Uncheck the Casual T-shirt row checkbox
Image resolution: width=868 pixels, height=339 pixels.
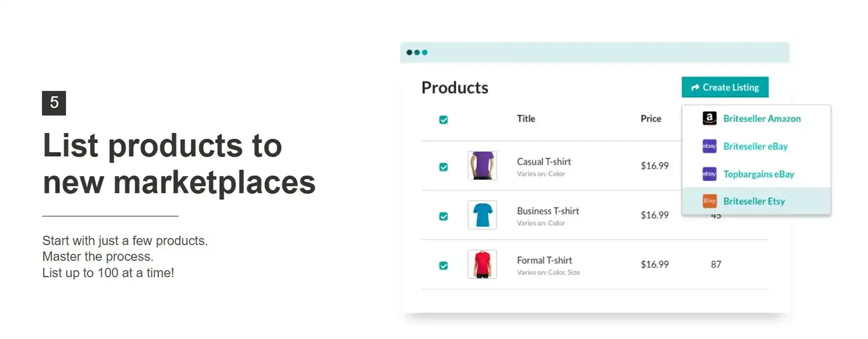(x=443, y=166)
